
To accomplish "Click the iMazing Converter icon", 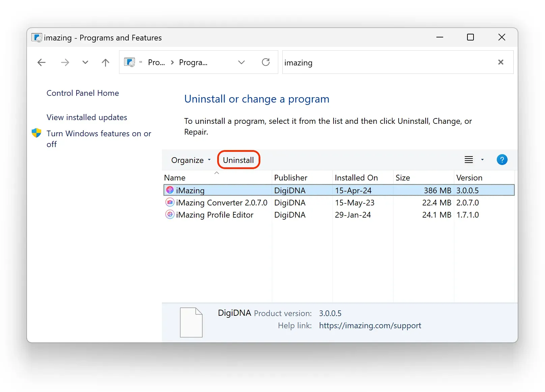I will [170, 202].
